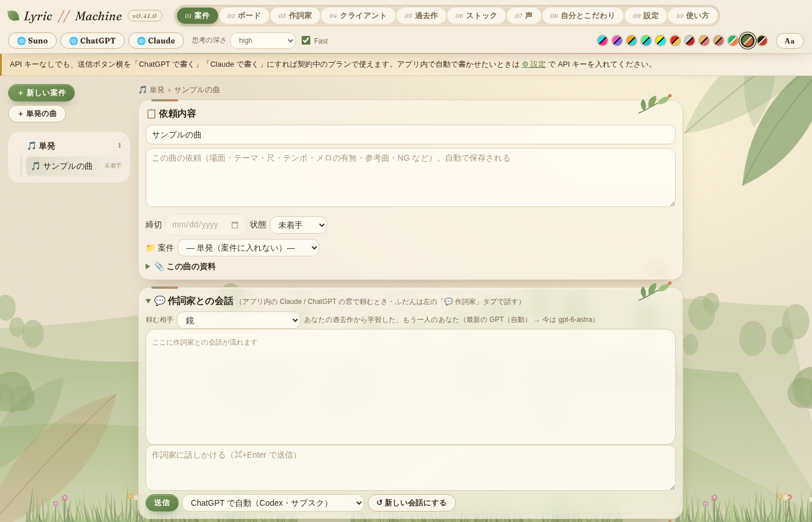Open the 10 使い方 tab
The image size is (812, 522).
point(693,16)
